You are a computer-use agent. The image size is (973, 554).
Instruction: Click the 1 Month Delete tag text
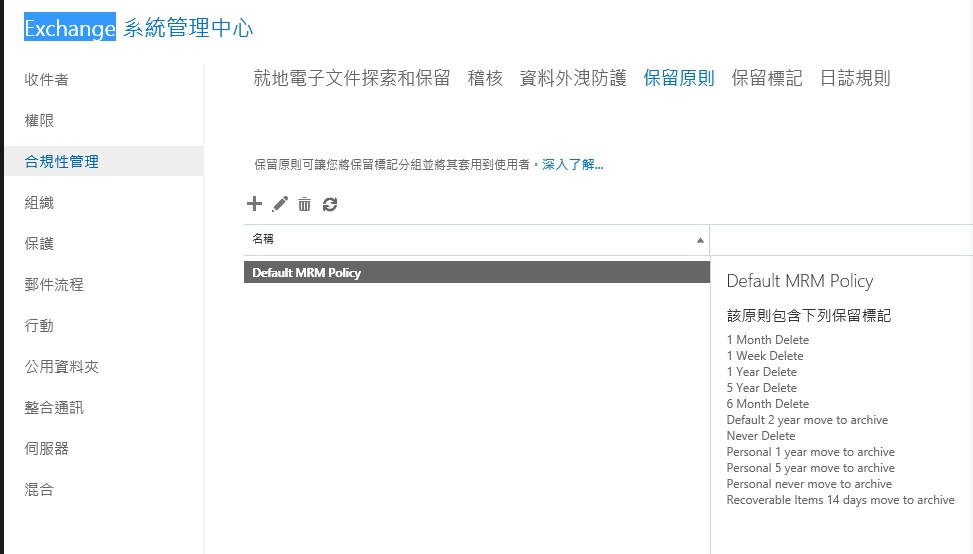[x=768, y=339]
